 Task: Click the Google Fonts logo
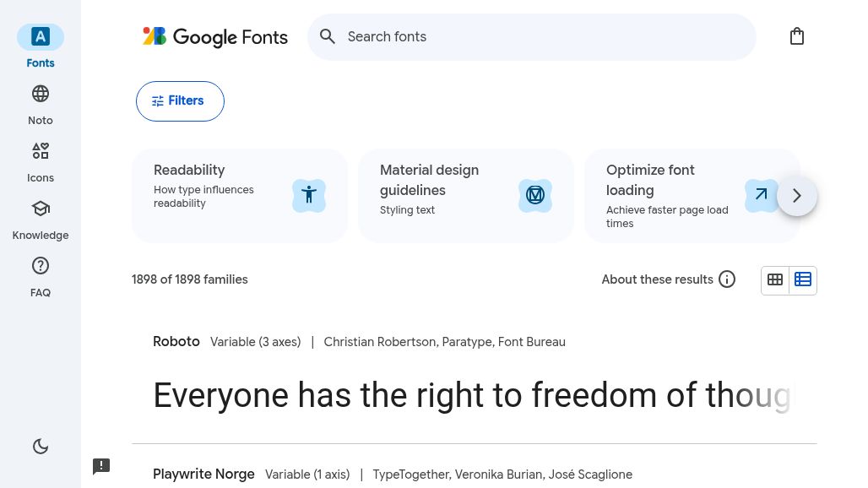(x=215, y=37)
